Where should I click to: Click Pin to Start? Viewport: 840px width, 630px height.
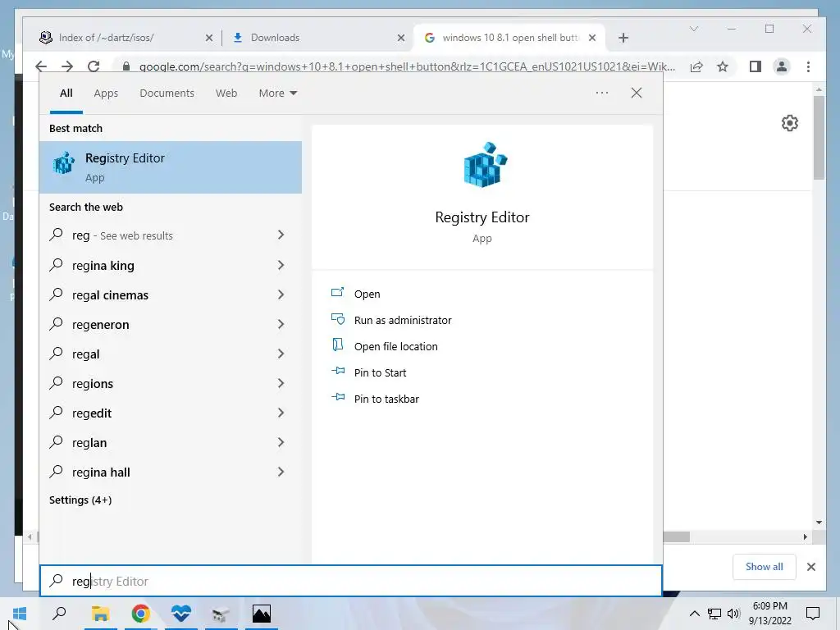(381, 373)
